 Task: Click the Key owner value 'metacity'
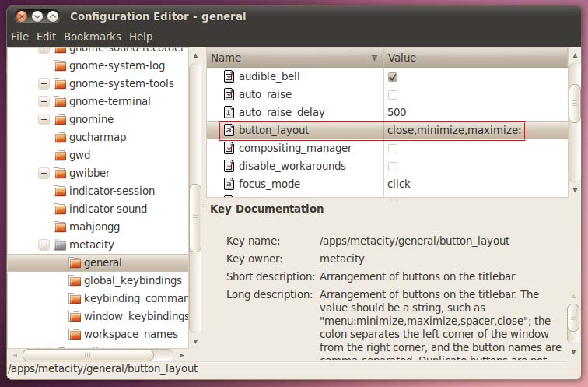[342, 259]
